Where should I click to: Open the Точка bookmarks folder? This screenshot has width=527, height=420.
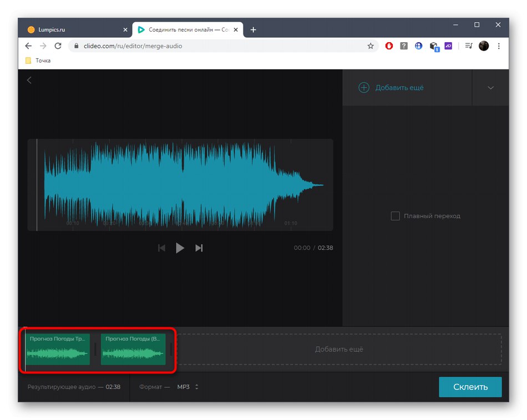click(x=38, y=60)
